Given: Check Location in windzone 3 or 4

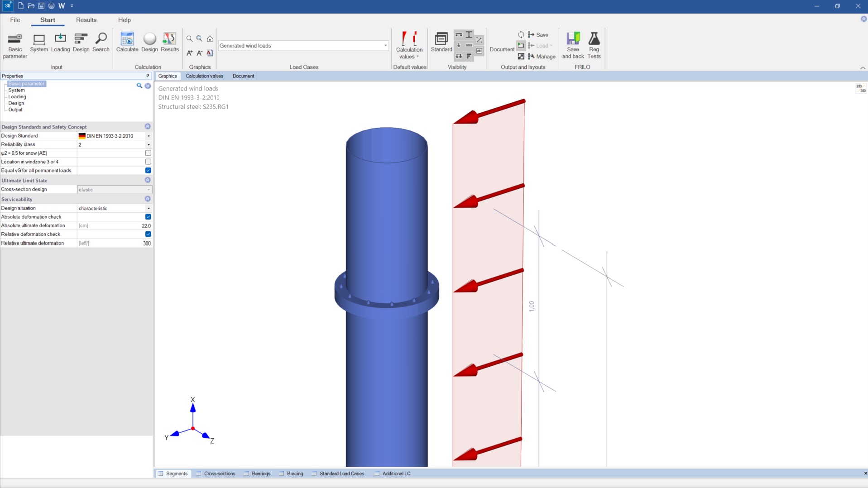Looking at the screenshot, I should 148,162.
